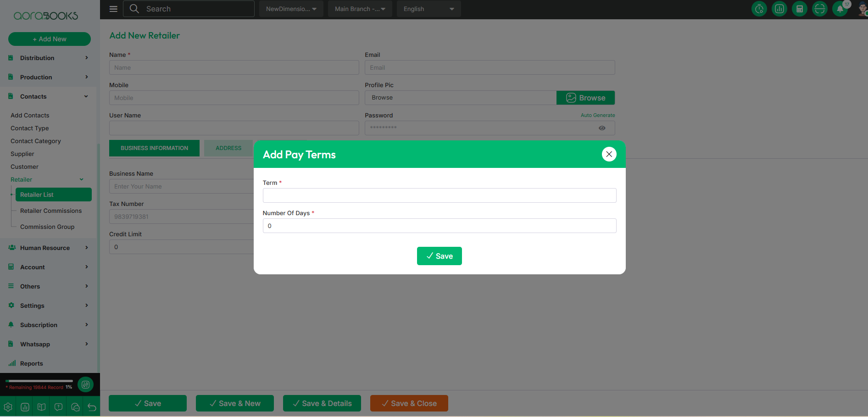Close the Add Pay Terms dialog

point(609,154)
